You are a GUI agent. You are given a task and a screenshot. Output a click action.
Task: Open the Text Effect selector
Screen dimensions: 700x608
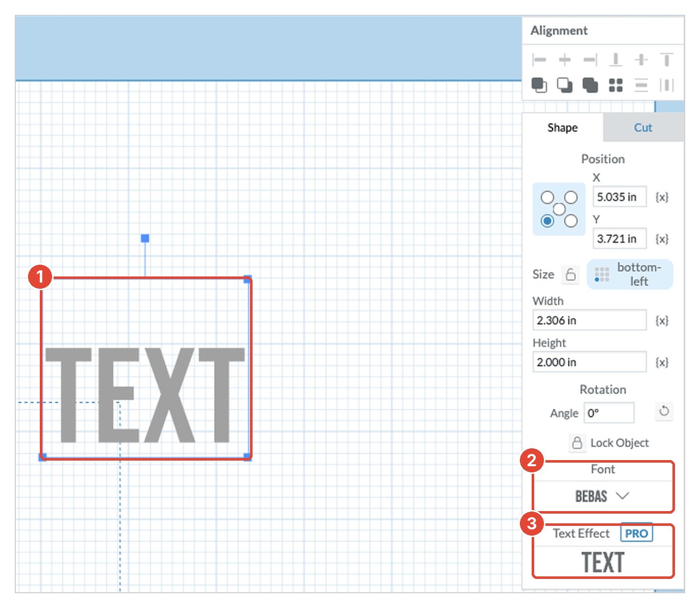point(603,562)
